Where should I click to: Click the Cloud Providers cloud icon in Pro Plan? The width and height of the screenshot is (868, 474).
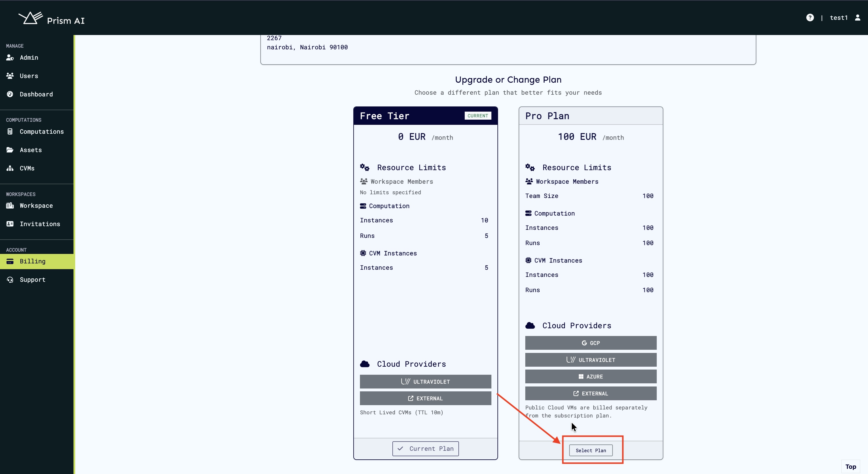pyautogui.click(x=530, y=325)
